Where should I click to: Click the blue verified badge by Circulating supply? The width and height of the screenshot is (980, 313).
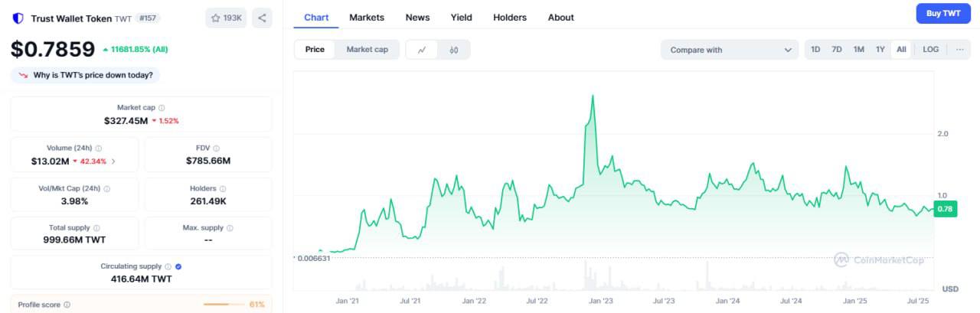[x=178, y=266]
